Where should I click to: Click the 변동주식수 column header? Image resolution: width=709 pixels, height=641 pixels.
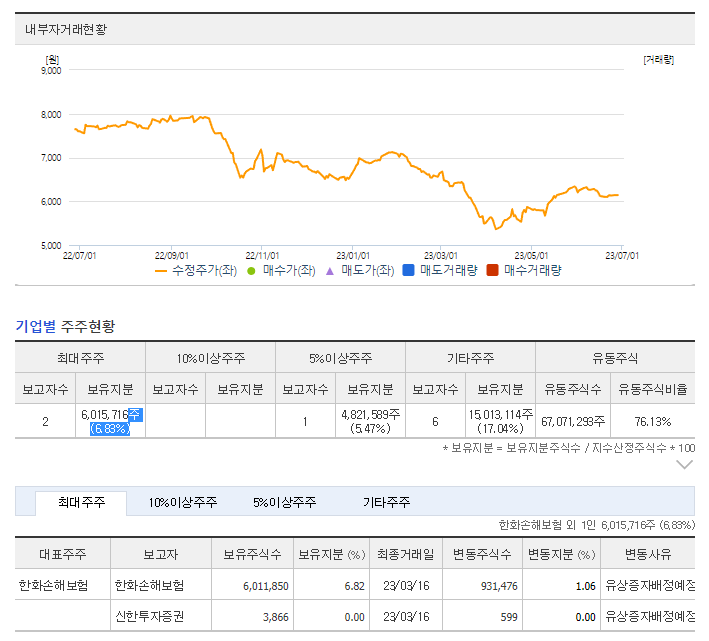pyautogui.click(x=482, y=554)
